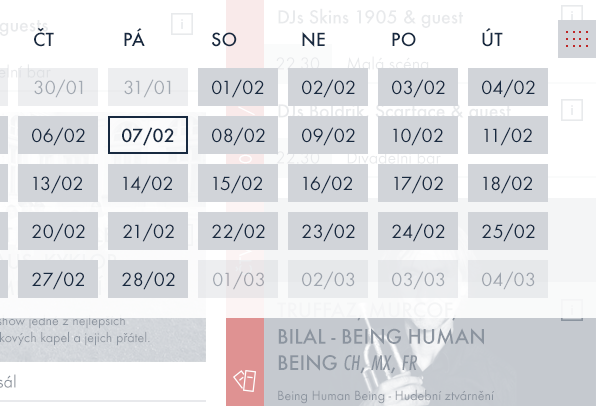Select 24/02 under the PO column
606x406 pixels.
[417, 231]
